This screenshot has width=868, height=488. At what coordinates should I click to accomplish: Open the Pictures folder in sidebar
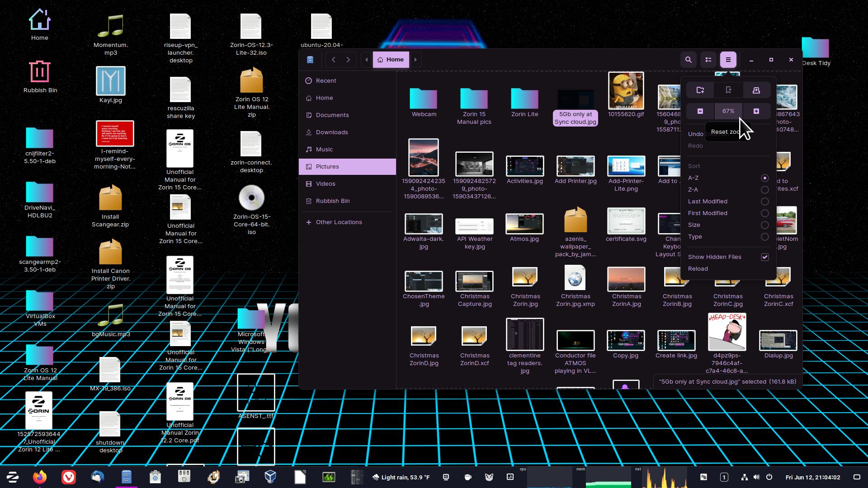coord(327,166)
